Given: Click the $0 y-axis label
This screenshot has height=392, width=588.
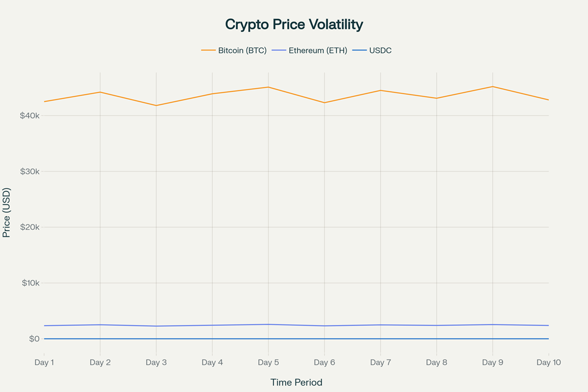Looking at the screenshot, I should (34, 339).
